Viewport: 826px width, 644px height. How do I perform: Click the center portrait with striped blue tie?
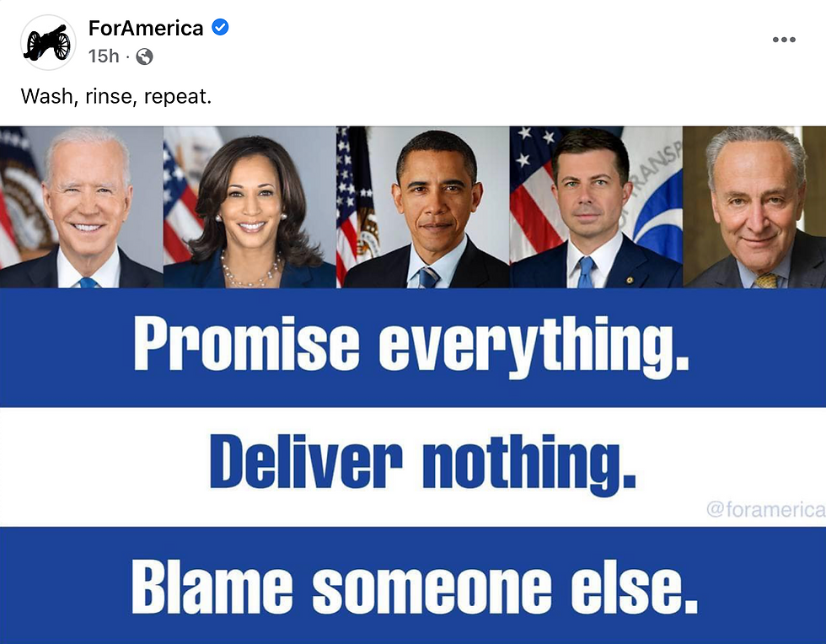click(x=423, y=207)
